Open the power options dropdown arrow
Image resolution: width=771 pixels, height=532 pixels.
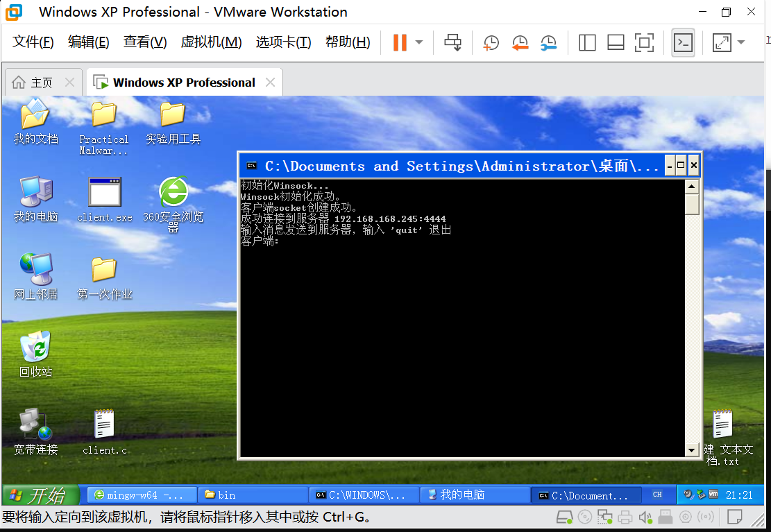click(x=419, y=42)
